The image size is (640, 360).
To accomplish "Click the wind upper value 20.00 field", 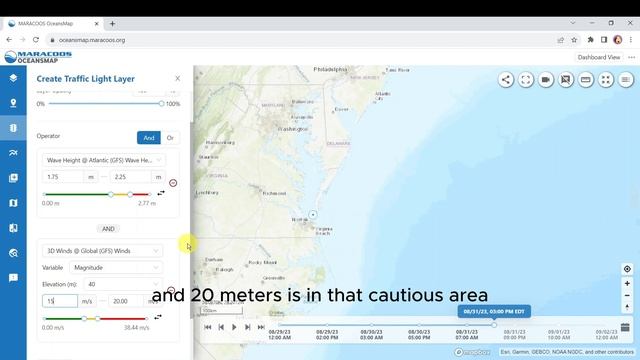I will (x=126, y=301).
